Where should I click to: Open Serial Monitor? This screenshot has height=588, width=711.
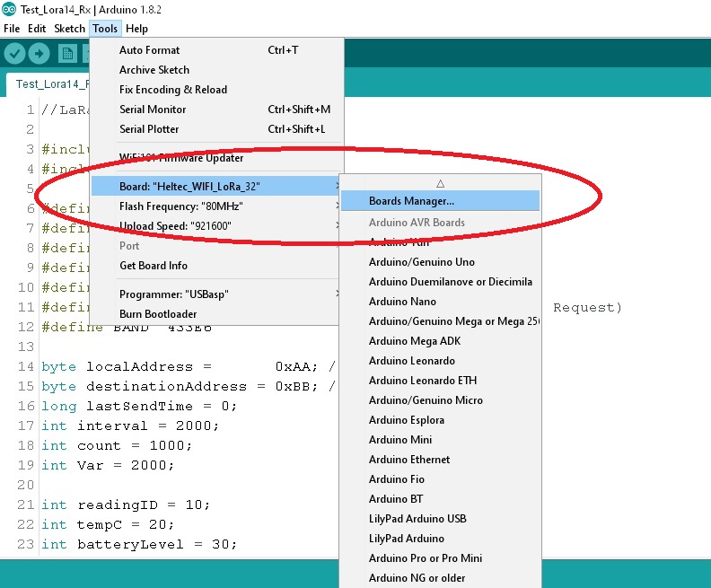click(x=216, y=110)
